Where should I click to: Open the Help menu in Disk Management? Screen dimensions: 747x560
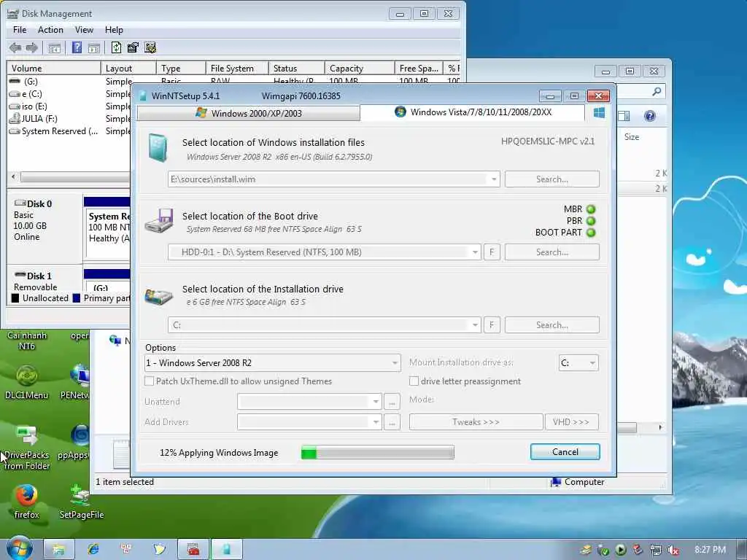(114, 30)
